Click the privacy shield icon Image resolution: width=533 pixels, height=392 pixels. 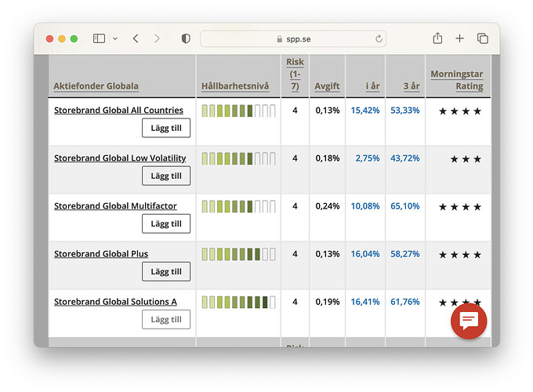[x=186, y=38]
